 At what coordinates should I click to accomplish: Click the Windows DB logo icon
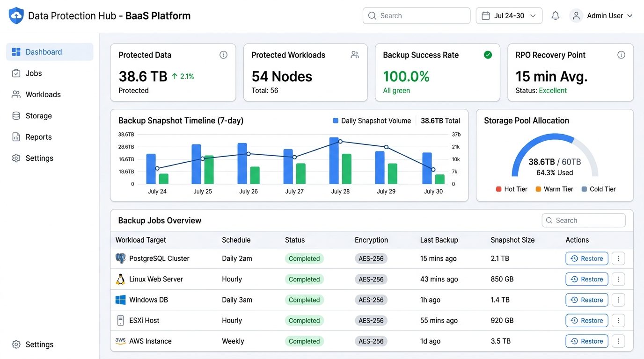coord(120,300)
